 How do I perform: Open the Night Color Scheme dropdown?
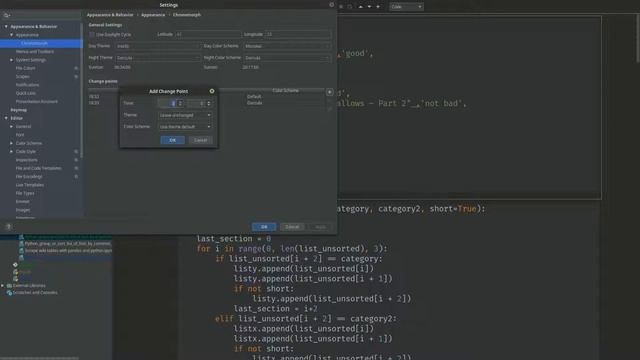[x=287, y=58]
